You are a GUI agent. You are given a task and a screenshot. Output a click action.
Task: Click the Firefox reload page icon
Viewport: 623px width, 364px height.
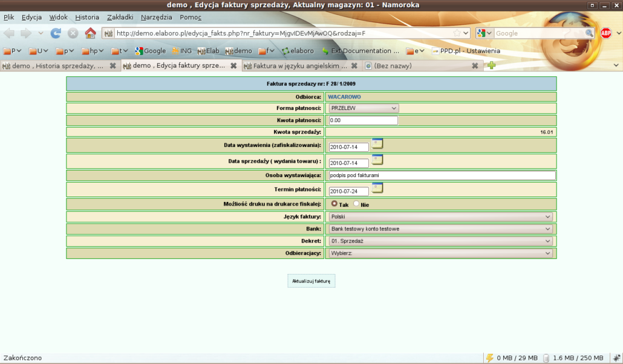[x=56, y=33]
